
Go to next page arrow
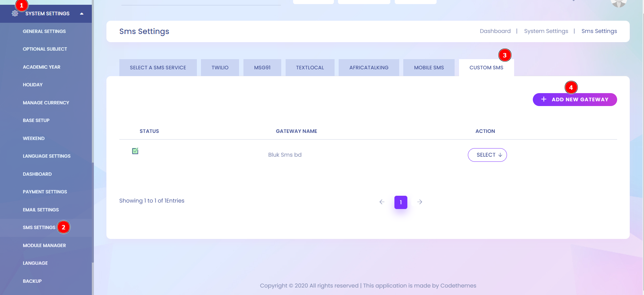click(x=420, y=202)
